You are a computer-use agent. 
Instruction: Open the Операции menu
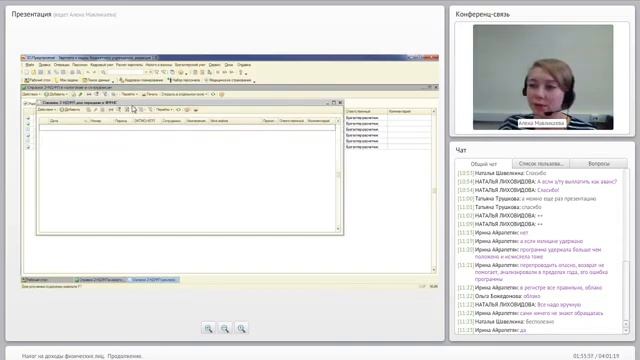click(62, 65)
